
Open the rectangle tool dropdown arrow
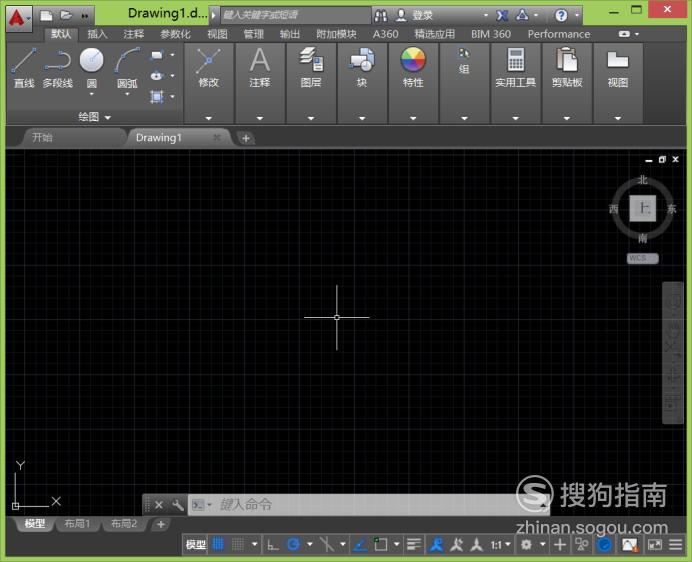pyautogui.click(x=172, y=55)
